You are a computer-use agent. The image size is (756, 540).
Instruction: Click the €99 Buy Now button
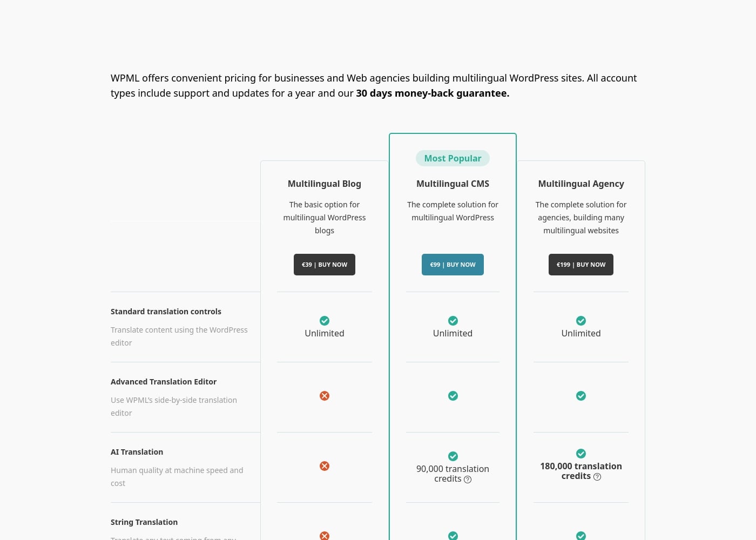(x=453, y=265)
